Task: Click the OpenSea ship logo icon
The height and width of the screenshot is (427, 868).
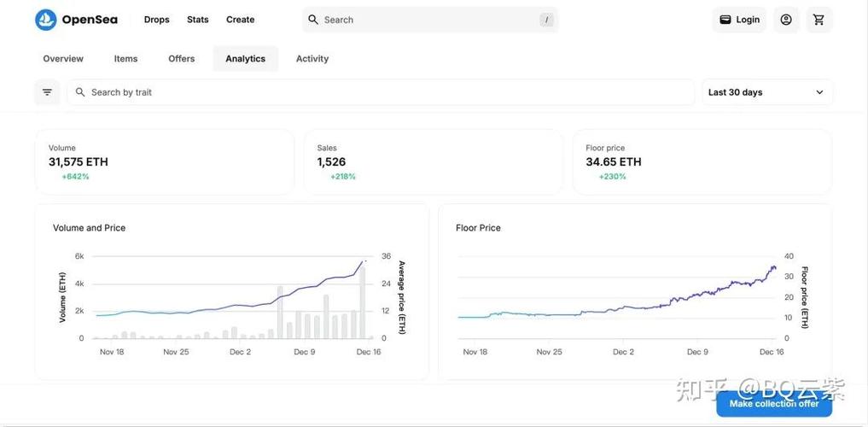Action: point(46,20)
